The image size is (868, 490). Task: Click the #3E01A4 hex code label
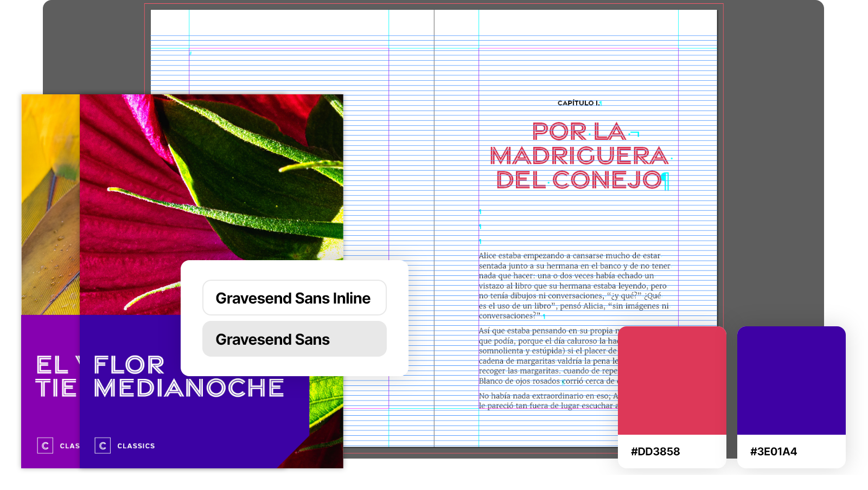[774, 452]
